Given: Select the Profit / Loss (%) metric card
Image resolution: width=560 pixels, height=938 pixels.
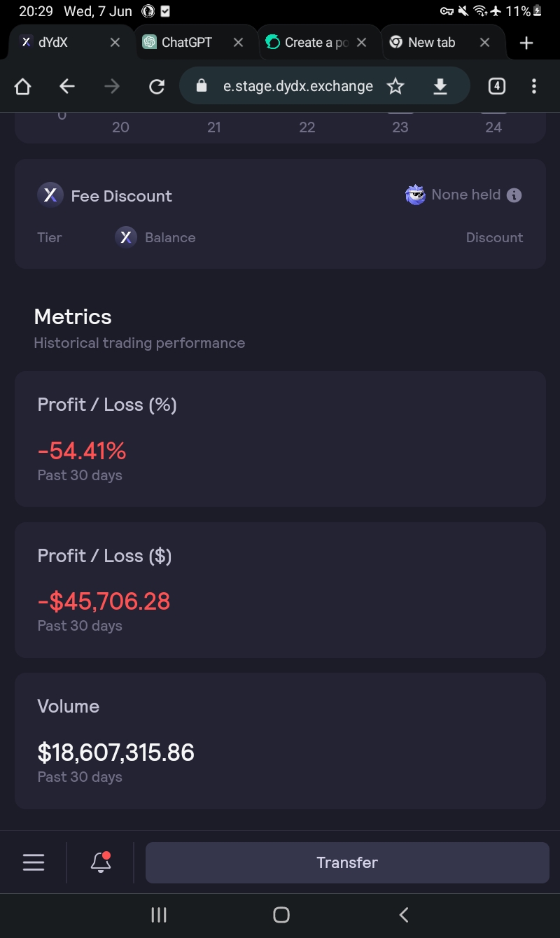Looking at the screenshot, I should click(x=280, y=439).
